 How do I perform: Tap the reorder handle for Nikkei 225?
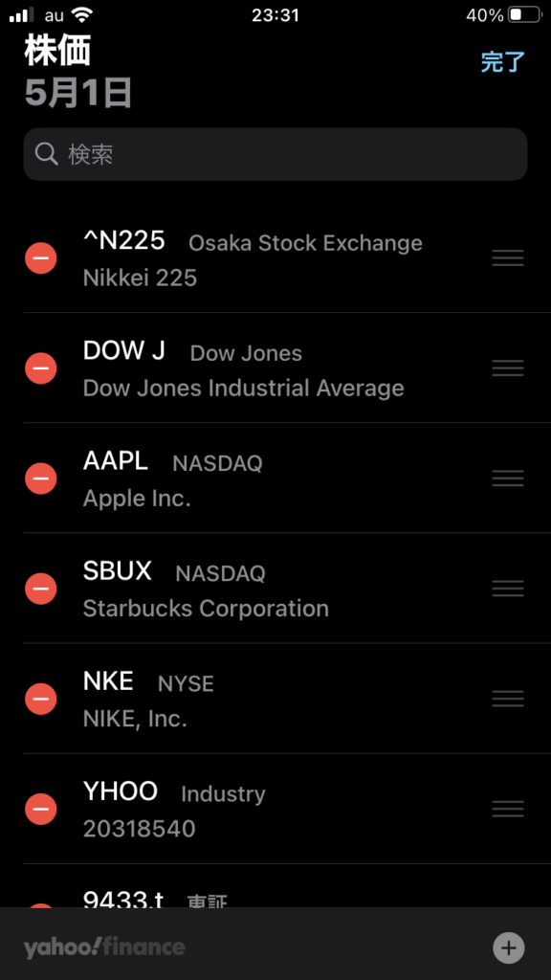(508, 258)
